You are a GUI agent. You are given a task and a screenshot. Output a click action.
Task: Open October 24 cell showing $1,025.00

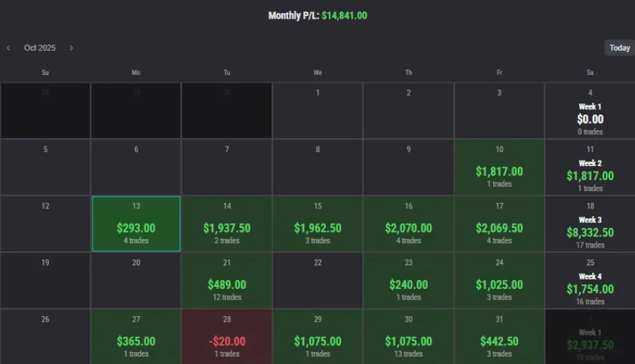point(499,280)
